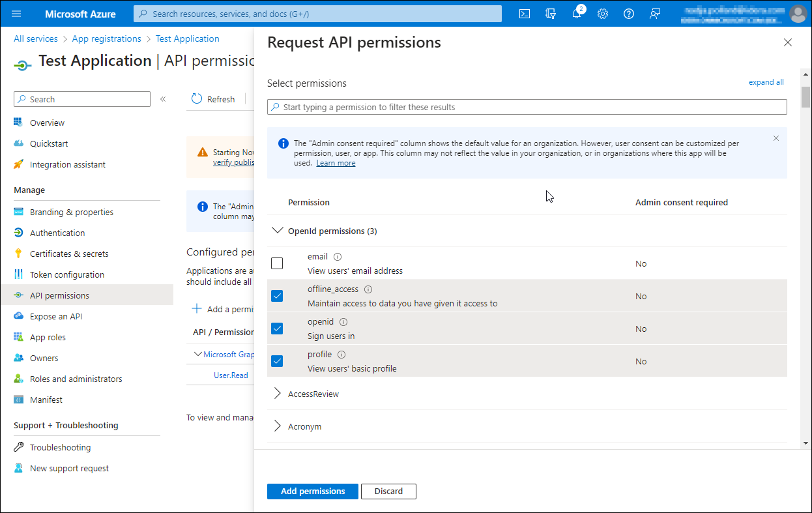This screenshot has height=513, width=812.
Task: Collapse the Microsoft Graph row in background table
Action: pos(198,355)
